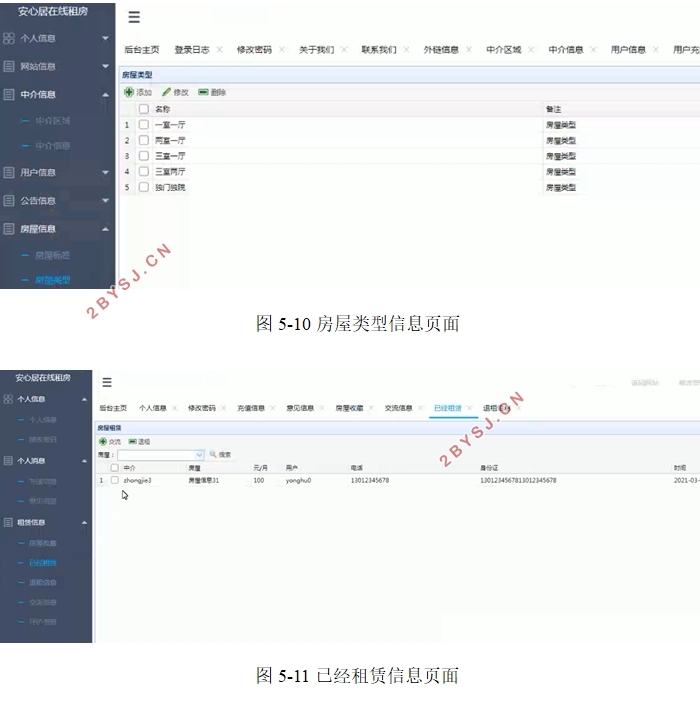Click the document icon beside 用户信息 in the sidebar
This screenshot has width=700, height=728.
click(x=8, y=173)
